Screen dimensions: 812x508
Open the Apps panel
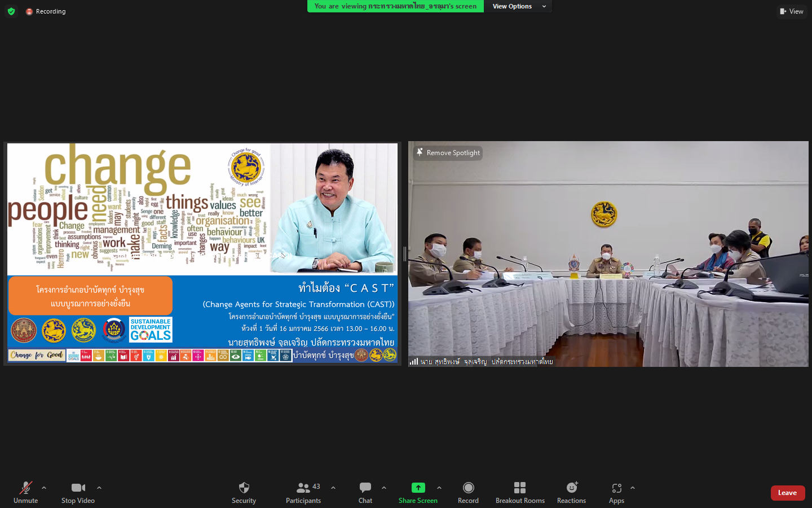point(616,492)
